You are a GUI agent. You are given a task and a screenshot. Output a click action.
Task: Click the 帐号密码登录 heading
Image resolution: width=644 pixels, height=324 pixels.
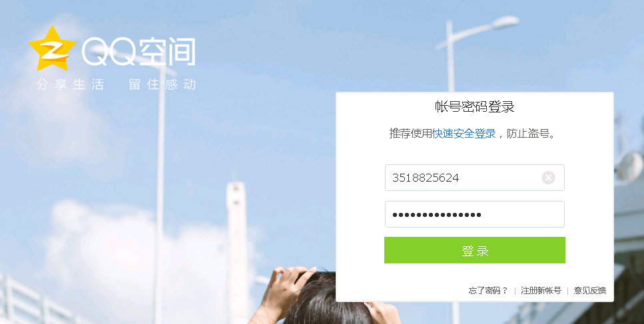click(x=475, y=107)
